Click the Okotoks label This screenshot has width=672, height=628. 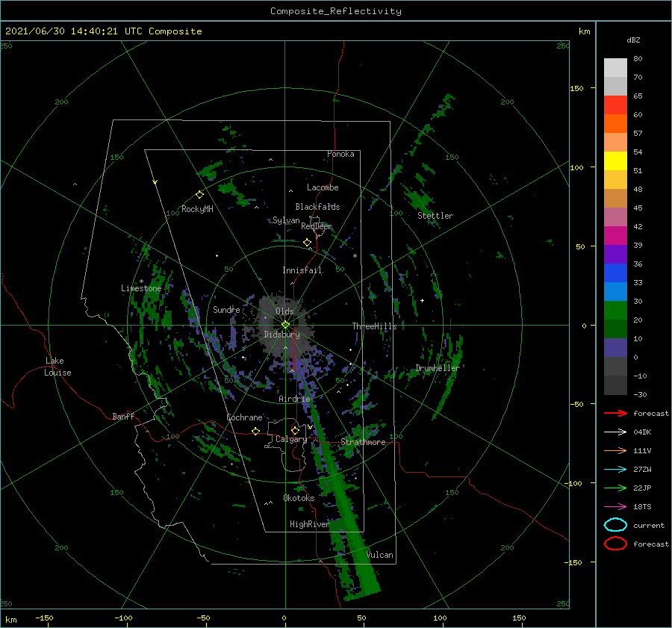tap(299, 498)
